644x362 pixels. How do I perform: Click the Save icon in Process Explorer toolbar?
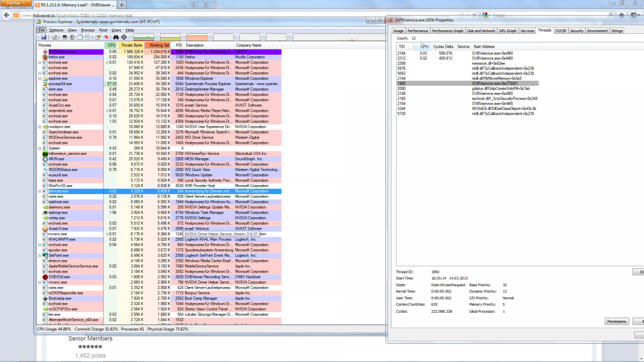click(x=43, y=38)
